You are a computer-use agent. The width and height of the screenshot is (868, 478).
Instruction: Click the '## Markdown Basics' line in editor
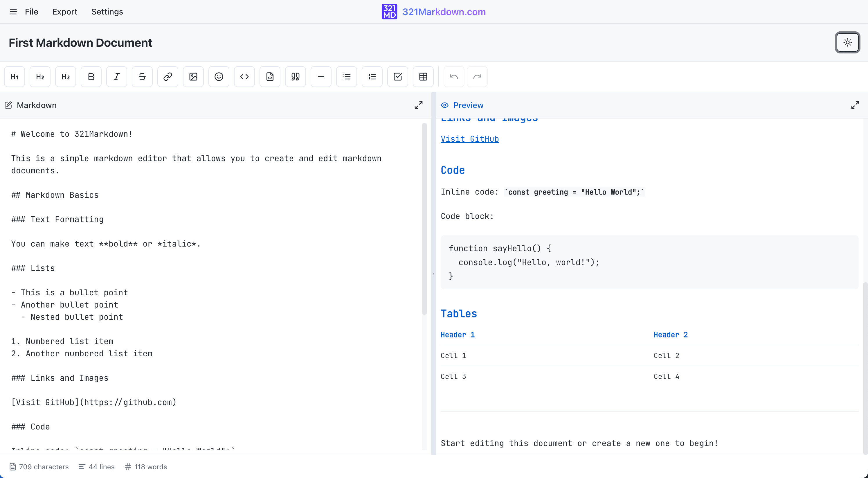[55, 195]
